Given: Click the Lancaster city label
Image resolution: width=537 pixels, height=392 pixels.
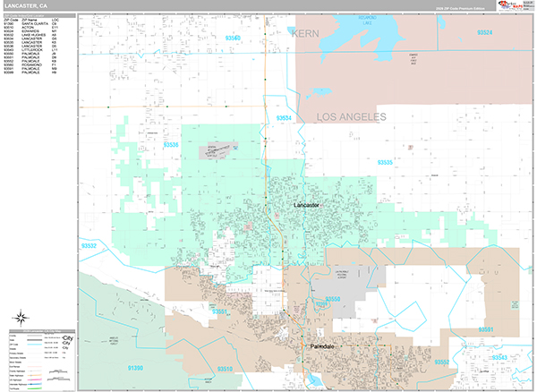Looking at the screenshot, I should (x=306, y=205).
